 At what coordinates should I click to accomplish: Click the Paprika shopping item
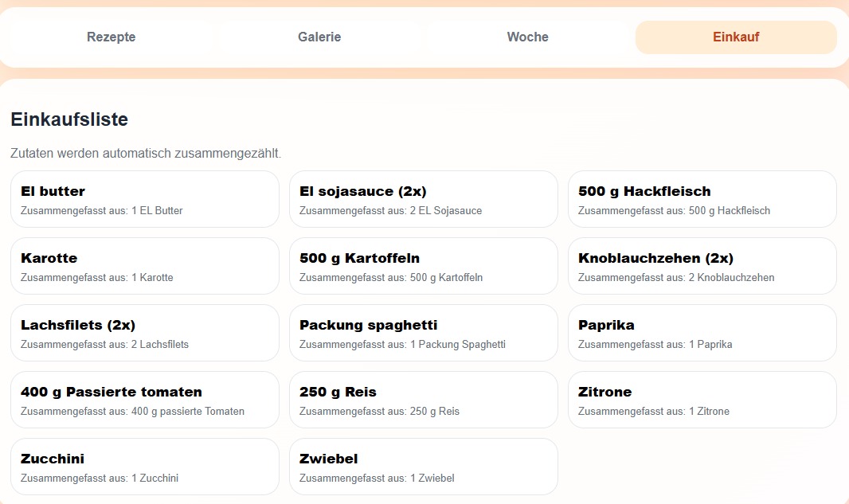tap(702, 334)
